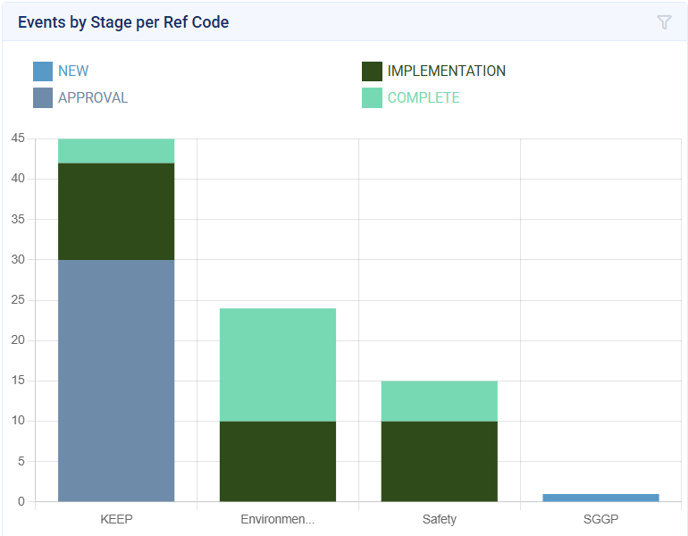Toggle the COMPLETE legend label
Screen dimensions: 688x536
point(423,98)
